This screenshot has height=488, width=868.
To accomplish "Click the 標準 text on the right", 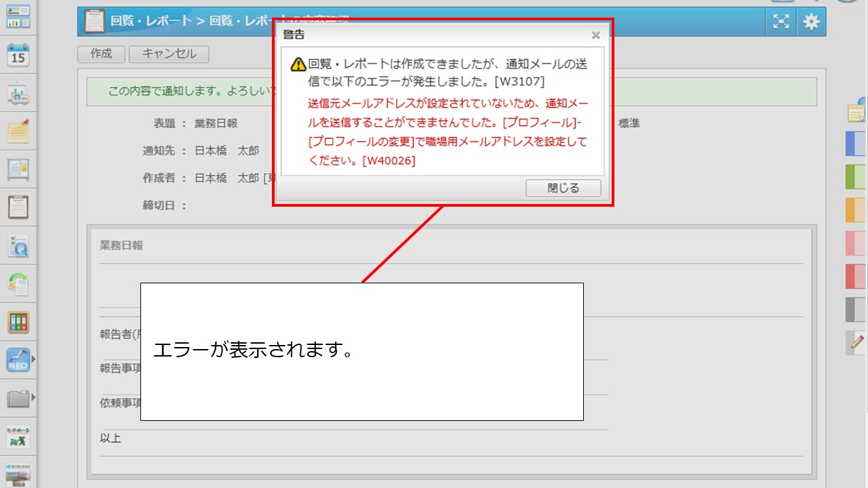I will pos(629,123).
